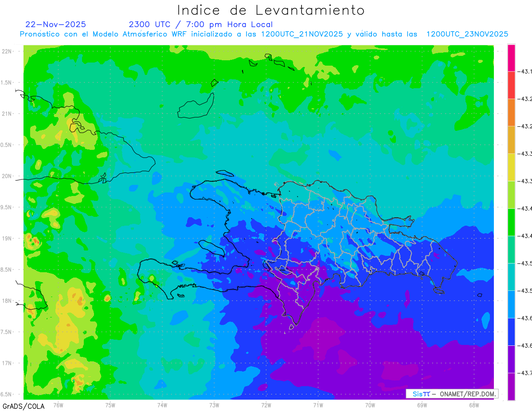The image size is (532, 411).
Task: Select the date text "22-Nov-2025"
Action: coord(56,24)
